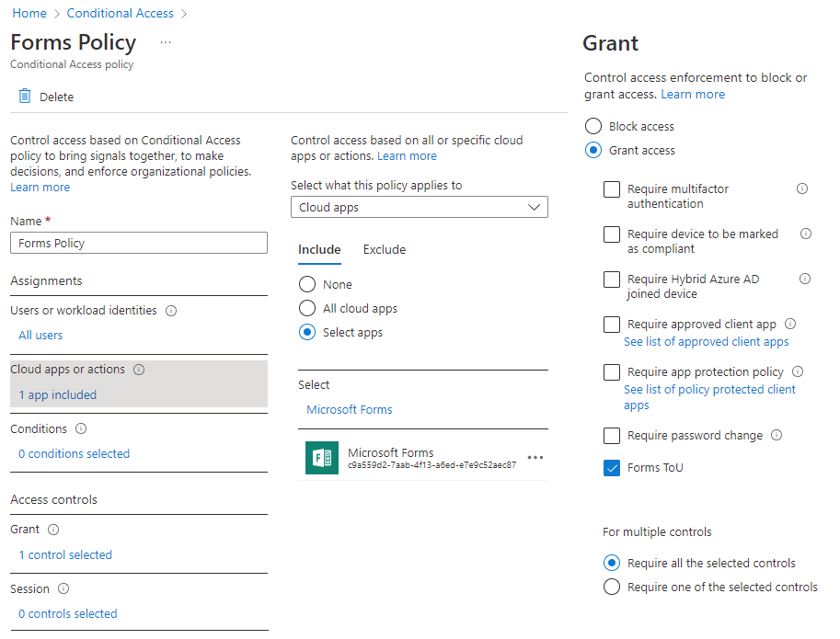The height and width of the screenshot is (639, 840).
Task: Click the Name input field
Action: click(x=138, y=243)
